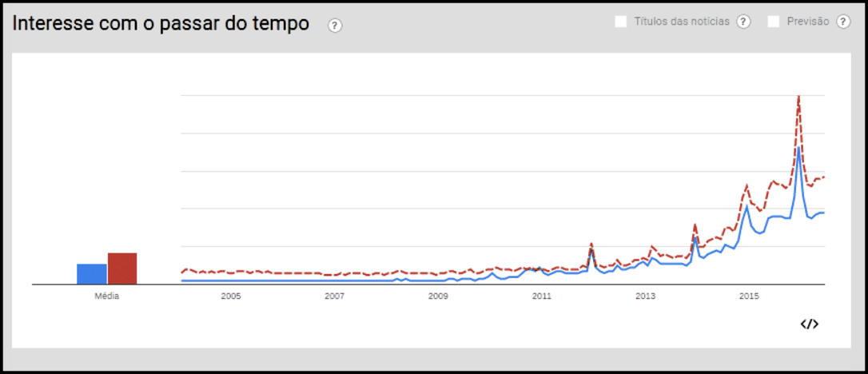This screenshot has width=868, height=374.
Task: Click the "Interesse com o passar do tempo" title
Action: [x=161, y=24]
